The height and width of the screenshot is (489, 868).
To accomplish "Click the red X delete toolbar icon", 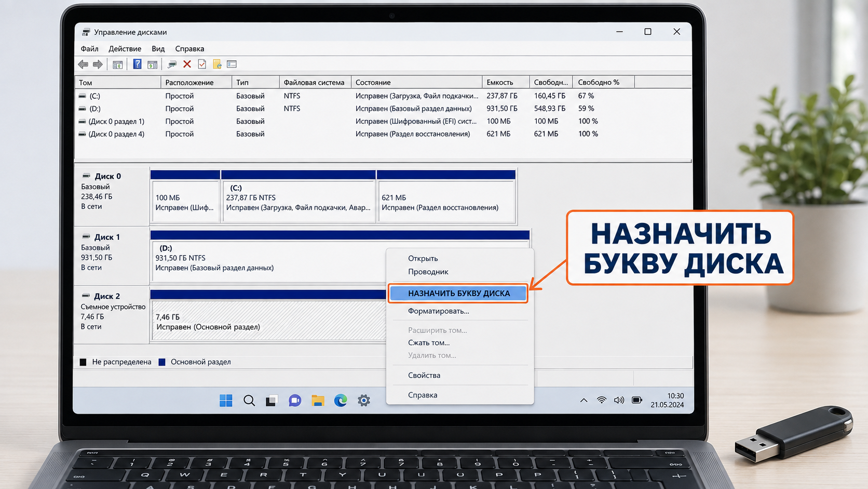I will 187,64.
